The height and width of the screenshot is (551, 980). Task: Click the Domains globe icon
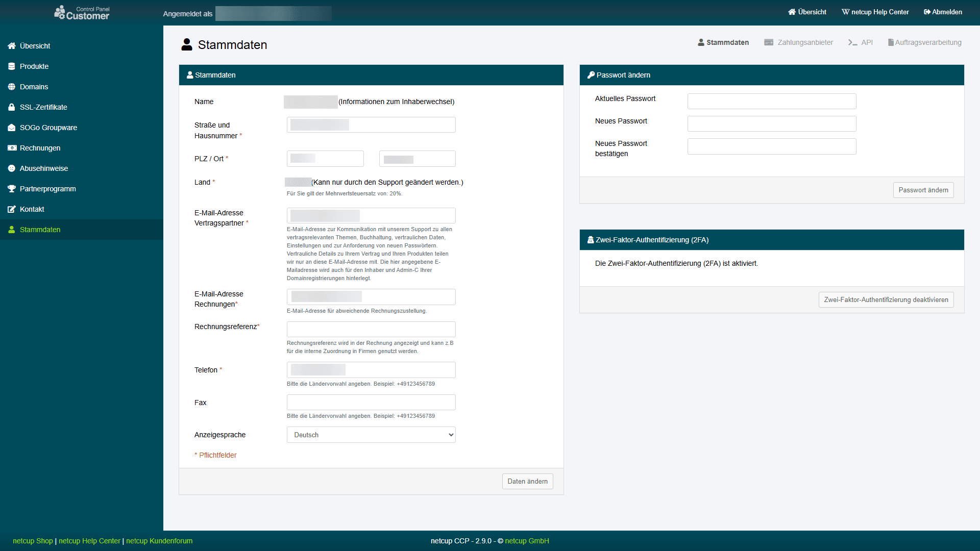coord(12,87)
